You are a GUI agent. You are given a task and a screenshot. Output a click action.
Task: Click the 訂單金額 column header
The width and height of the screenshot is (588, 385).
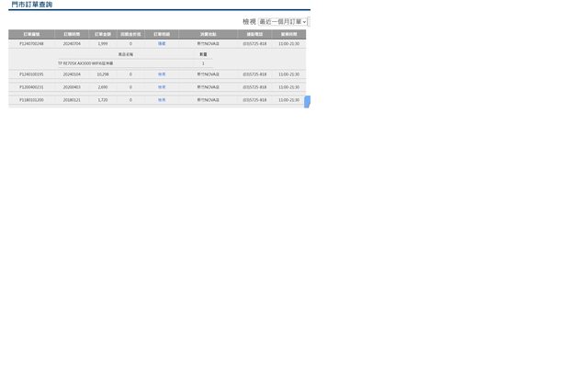tap(103, 34)
